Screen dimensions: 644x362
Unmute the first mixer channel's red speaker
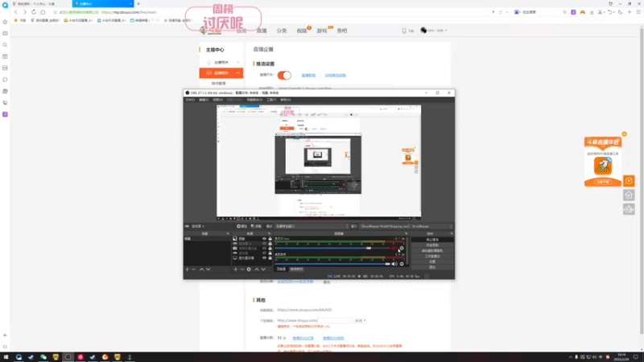click(x=394, y=249)
